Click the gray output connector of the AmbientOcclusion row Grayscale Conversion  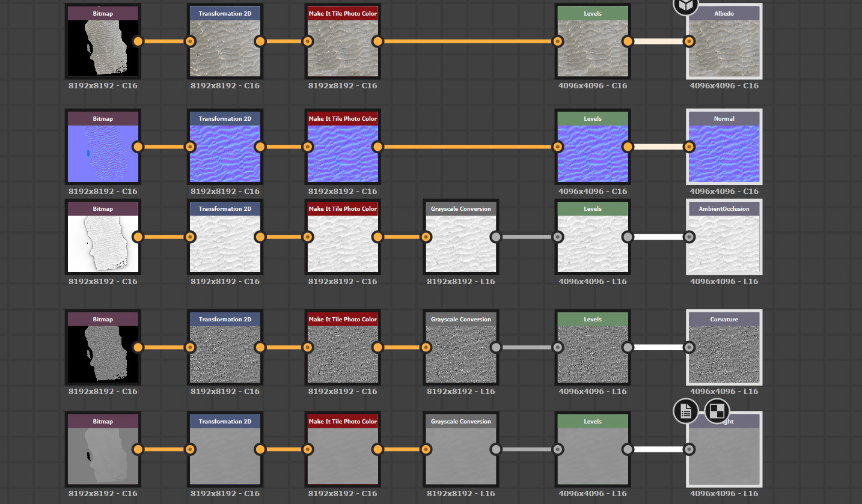pyautogui.click(x=496, y=237)
